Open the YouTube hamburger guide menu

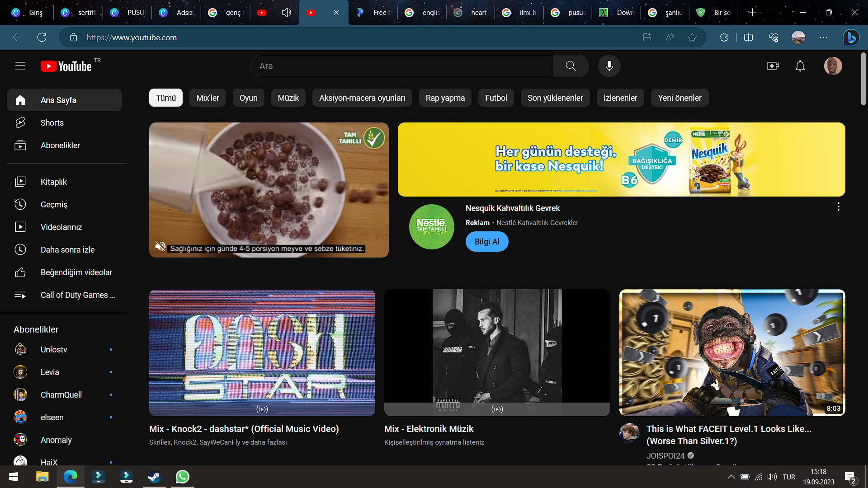20,66
